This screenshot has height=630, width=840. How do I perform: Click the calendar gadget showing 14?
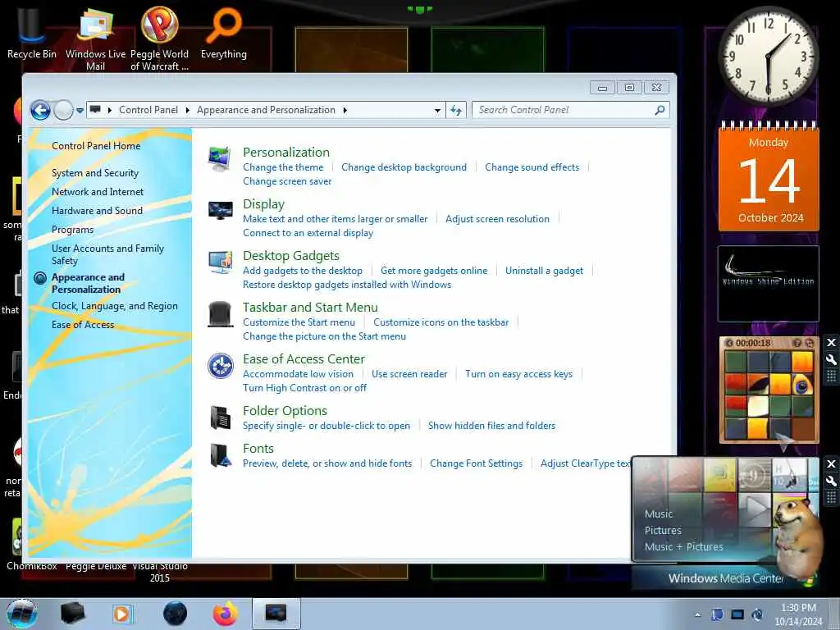point(769,177)
